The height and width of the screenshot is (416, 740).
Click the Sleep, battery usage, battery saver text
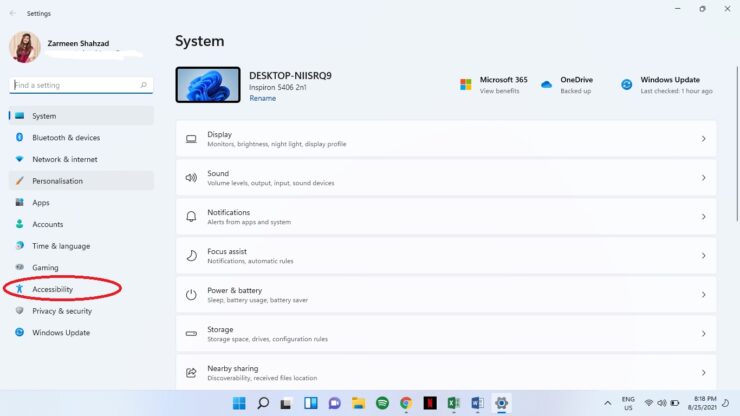[x=258, y=300]
